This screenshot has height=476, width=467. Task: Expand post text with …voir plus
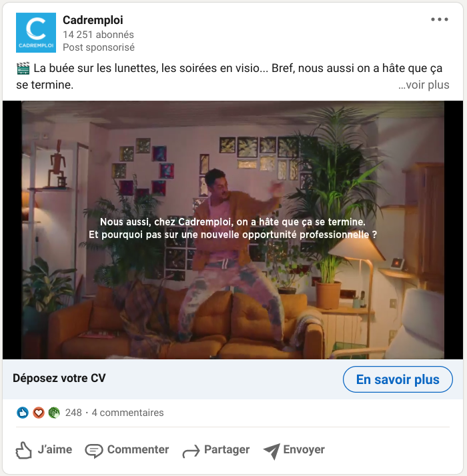point(424,85)
